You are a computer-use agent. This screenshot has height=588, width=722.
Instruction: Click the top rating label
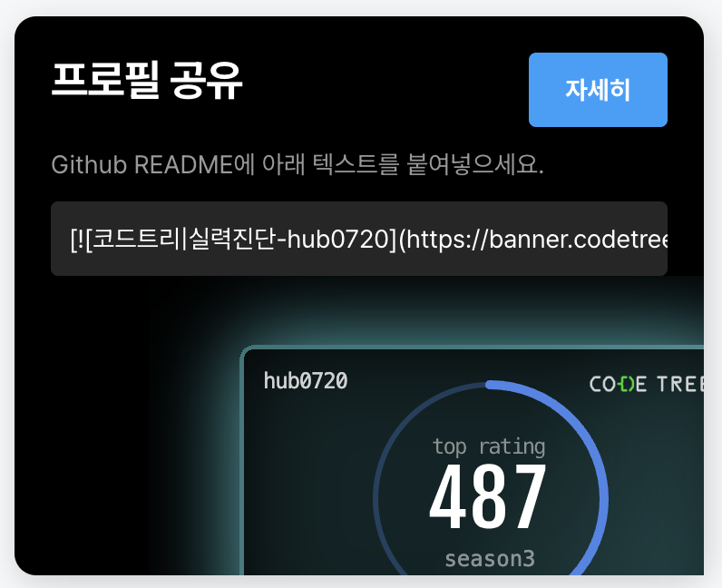pyautogui.click(x=489, y=446)
